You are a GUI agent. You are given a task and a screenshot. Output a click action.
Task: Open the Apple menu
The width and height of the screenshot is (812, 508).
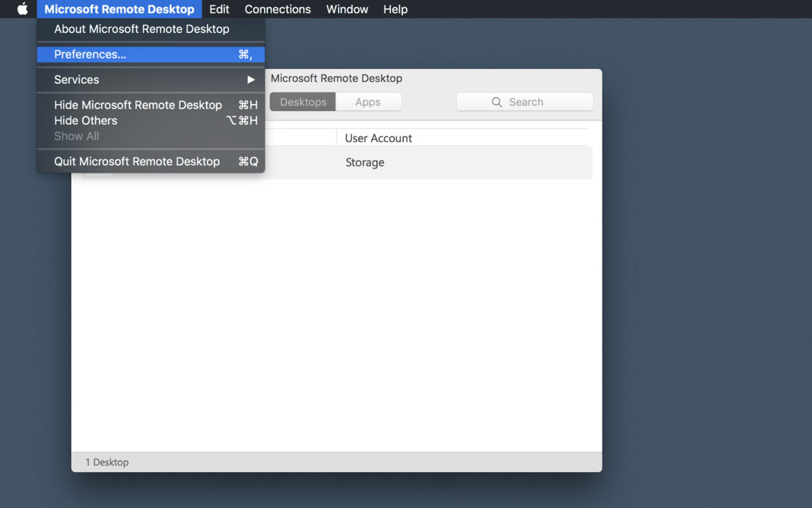click(x=22, y=9)
